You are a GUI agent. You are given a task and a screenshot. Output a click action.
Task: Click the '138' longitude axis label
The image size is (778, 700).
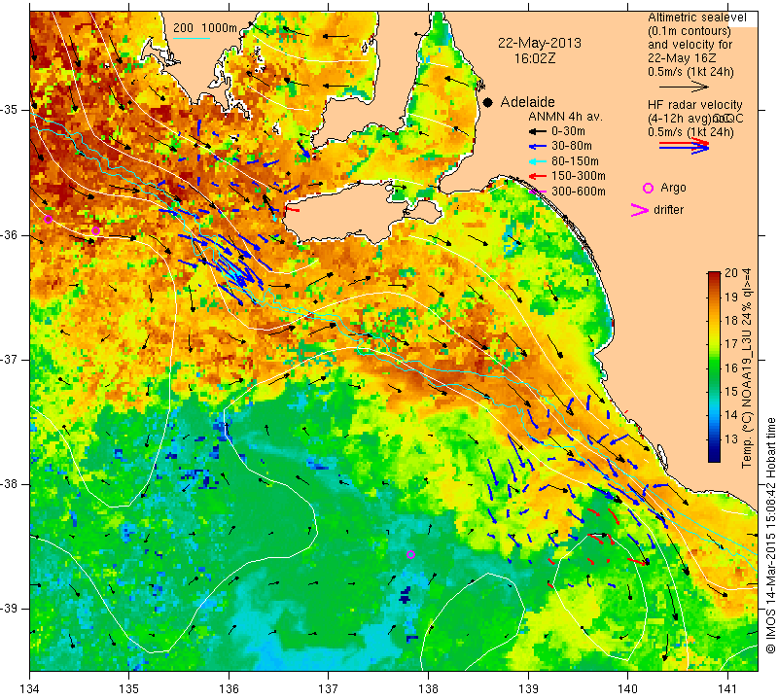click(x=428, y=689)
